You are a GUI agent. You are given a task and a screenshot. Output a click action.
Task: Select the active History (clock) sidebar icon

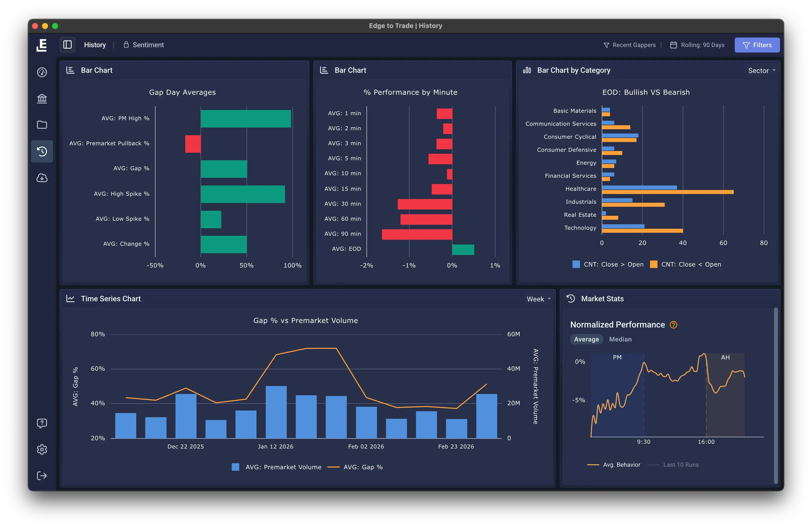(41, 151)
